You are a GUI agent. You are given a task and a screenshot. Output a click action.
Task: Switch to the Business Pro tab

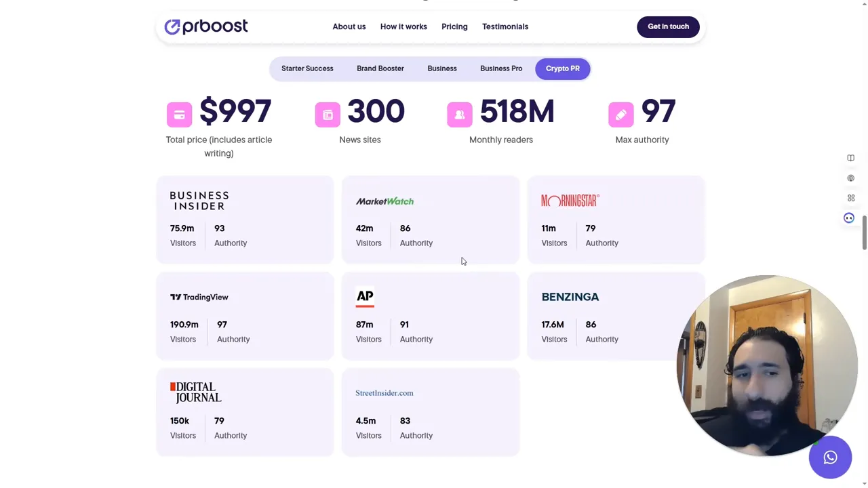click(x=501, y=68)
